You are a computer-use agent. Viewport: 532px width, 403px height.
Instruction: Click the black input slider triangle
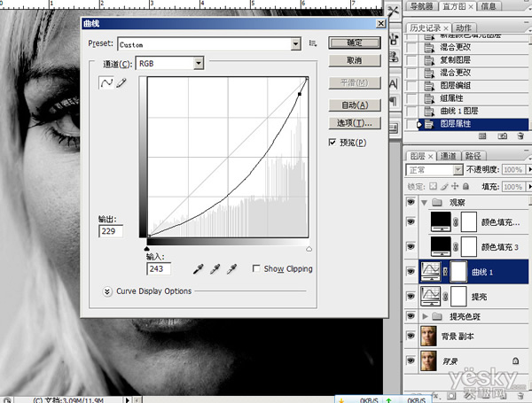click(x=147, y=249)
